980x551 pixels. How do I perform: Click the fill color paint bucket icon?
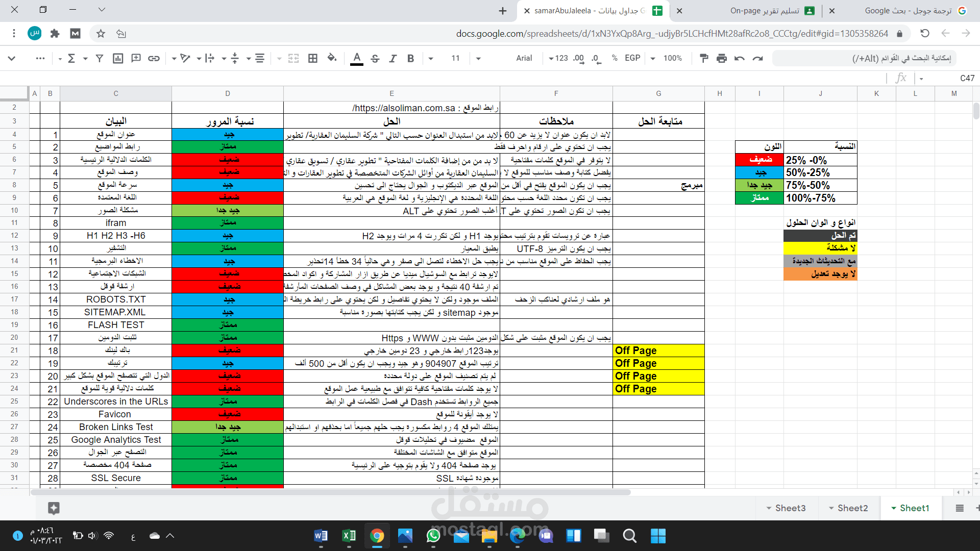coord(332,58)
